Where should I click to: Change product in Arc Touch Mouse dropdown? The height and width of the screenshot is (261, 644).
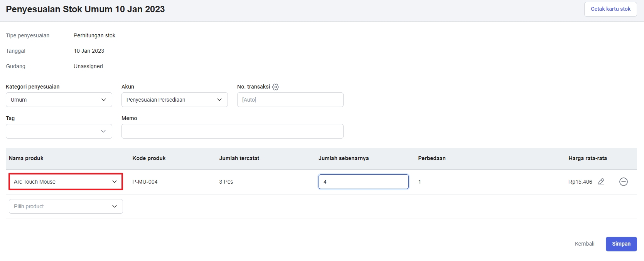pos(66,182)
